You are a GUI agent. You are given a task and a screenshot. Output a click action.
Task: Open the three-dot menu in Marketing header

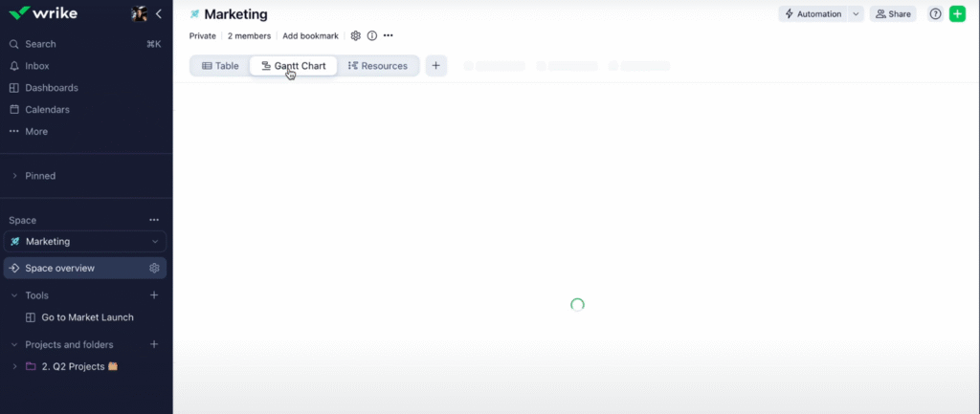(389, 35)
